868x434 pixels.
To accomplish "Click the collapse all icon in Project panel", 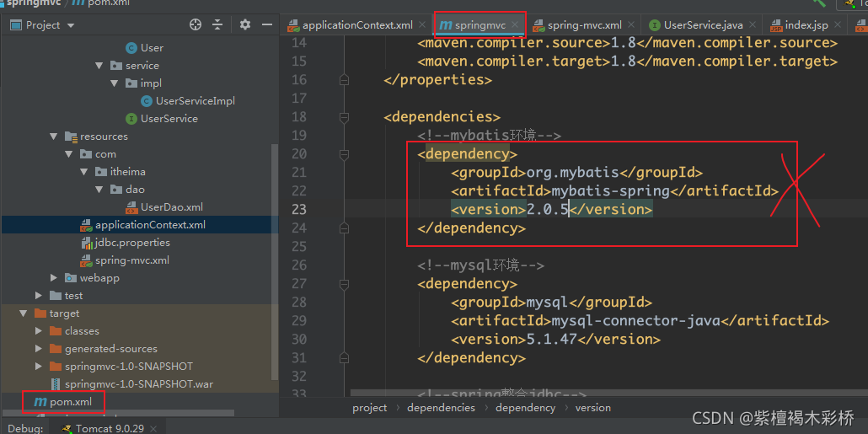I will coord(217,25).
